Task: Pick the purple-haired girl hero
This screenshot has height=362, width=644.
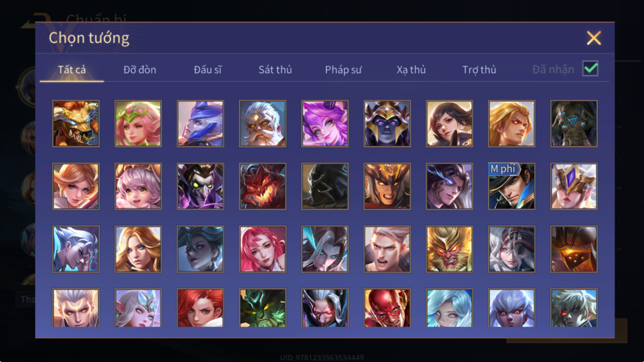Action: click(325, 124)
